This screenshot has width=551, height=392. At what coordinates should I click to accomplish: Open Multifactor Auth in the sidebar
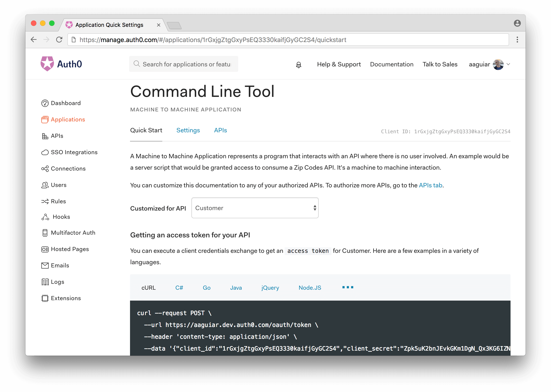69,233
